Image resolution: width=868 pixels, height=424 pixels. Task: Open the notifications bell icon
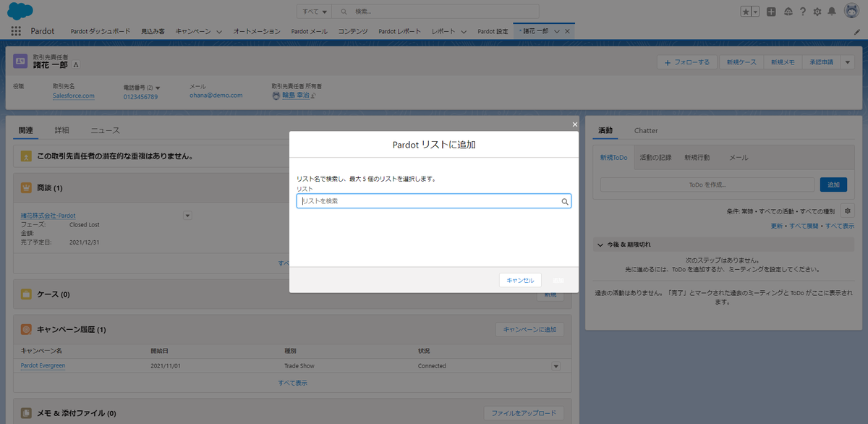(833, 12)
